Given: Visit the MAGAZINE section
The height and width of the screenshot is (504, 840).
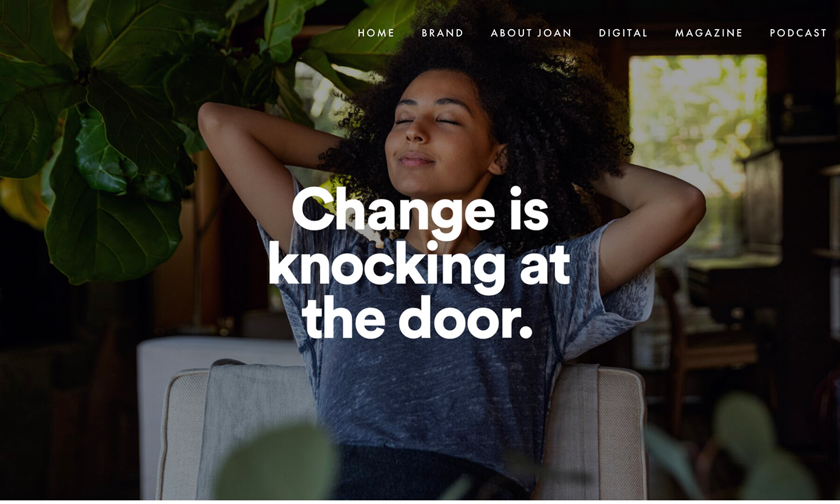Looking at the screenshot, I should 709,33.
